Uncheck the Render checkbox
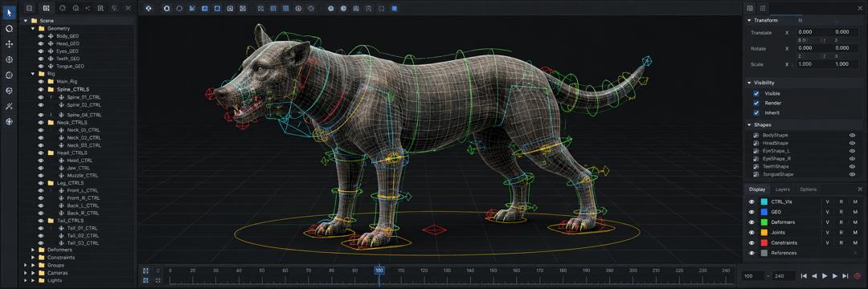The height and width of the screenshot is (289, 868). 756,104
